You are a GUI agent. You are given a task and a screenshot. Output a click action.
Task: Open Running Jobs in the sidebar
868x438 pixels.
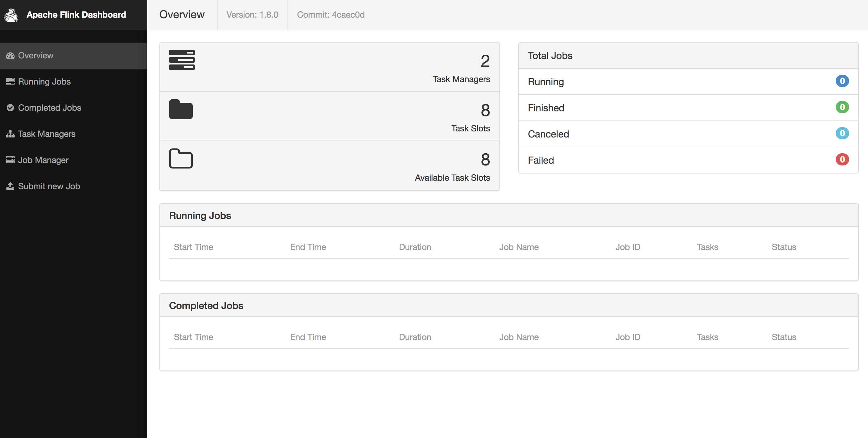click(74, 82)
